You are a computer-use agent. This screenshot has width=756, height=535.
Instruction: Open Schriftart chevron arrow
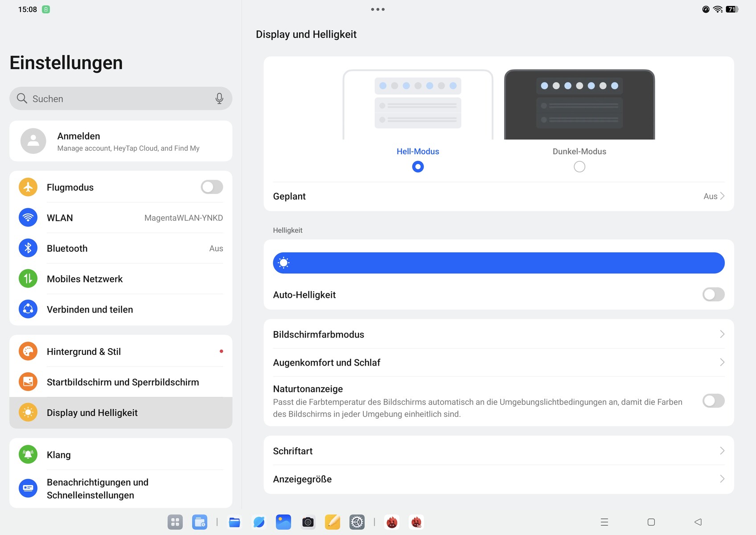coord(722,451)
